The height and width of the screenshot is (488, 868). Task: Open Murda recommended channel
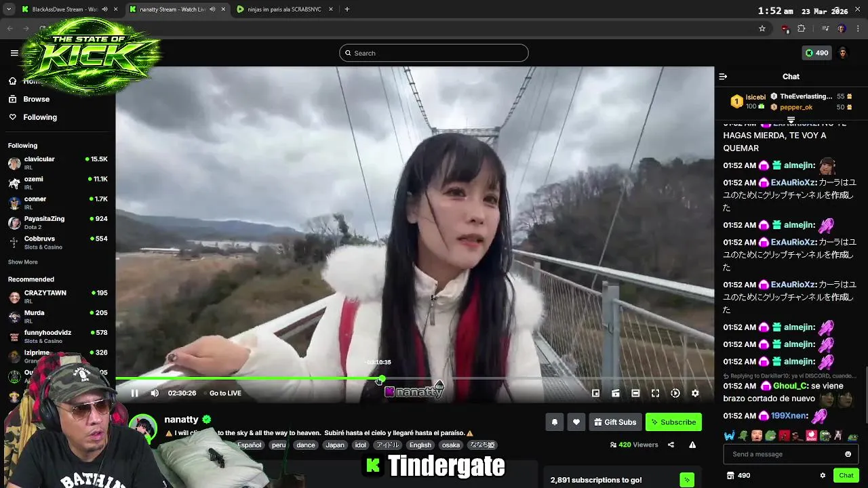point(58,317)
